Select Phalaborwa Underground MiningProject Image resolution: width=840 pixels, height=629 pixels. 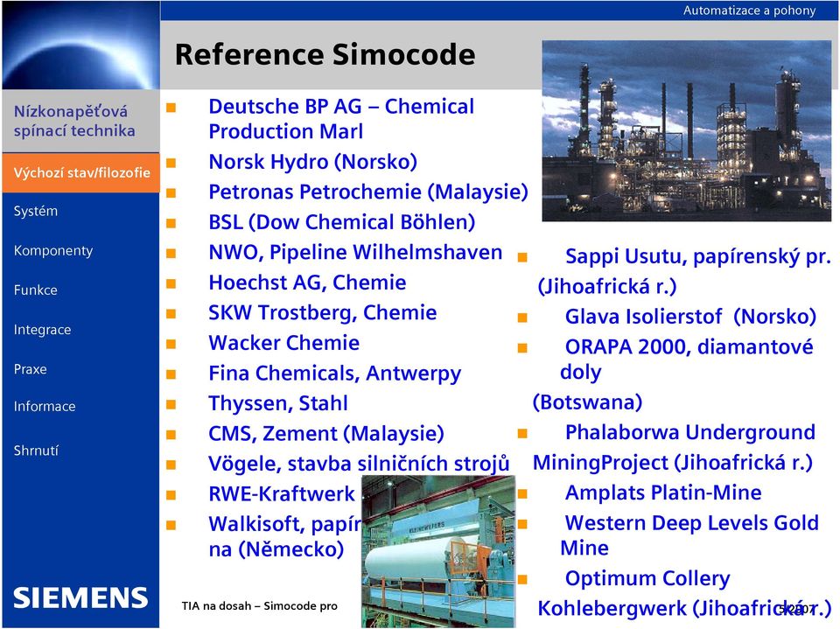tap(674, 447)
